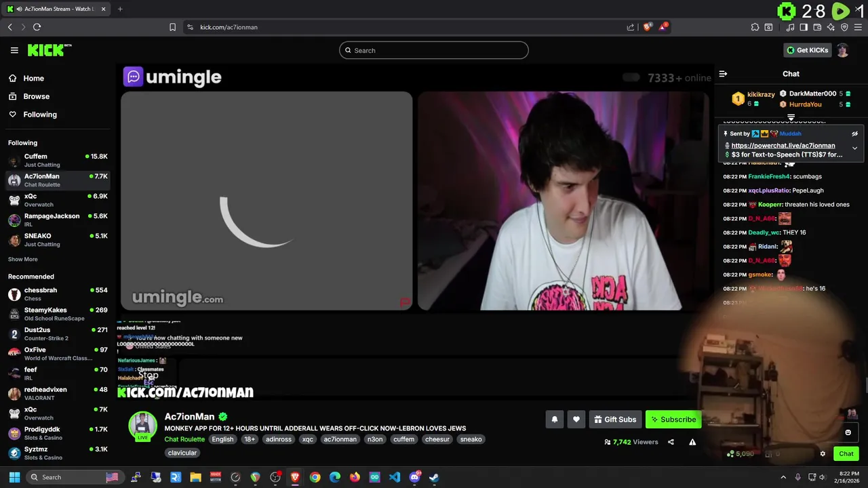Open SteamyKakes recommended channel

coord(58,314)
